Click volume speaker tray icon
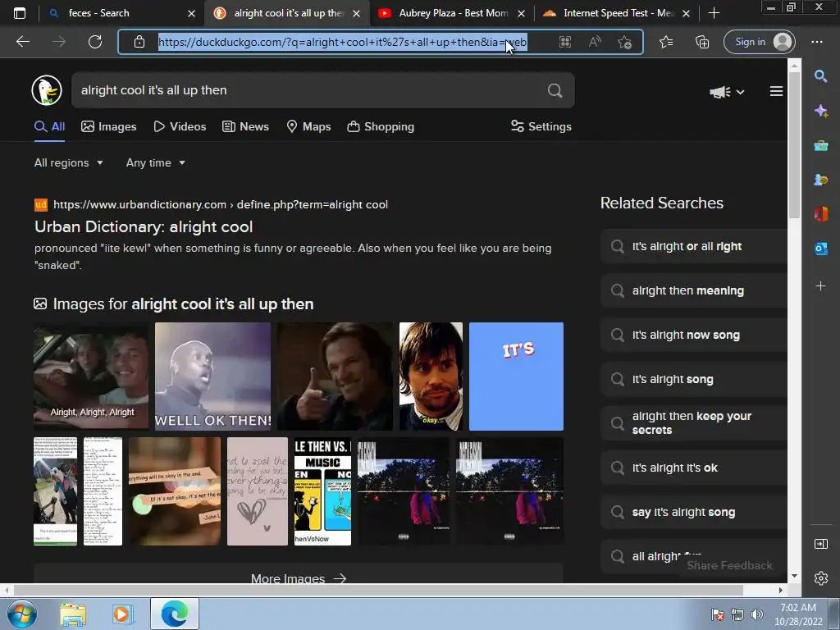The image size is (840, 630). [x=756, y=614]
